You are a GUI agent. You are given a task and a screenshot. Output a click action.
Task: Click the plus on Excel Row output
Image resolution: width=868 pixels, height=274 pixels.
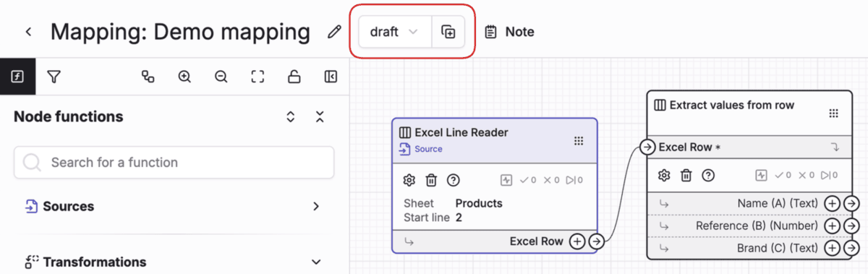coord(576,241)
